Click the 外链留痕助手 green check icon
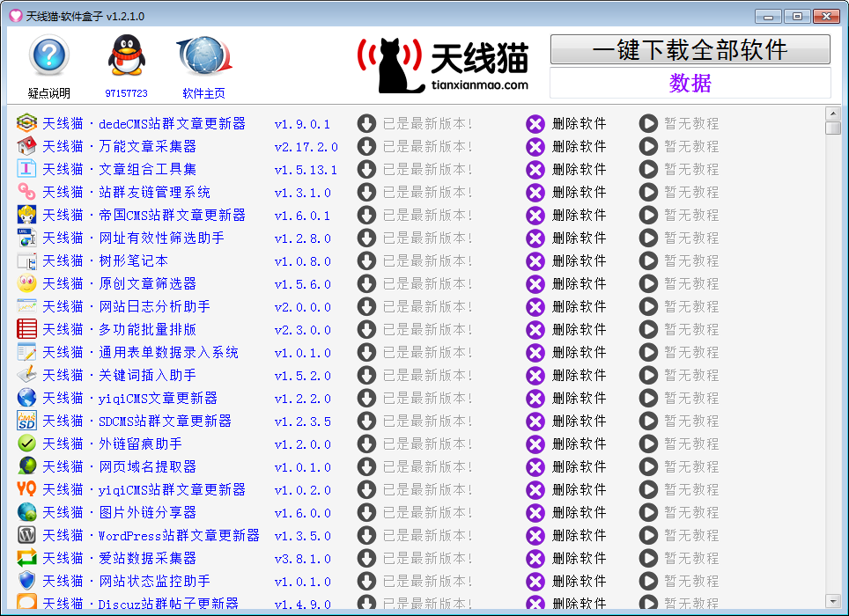849x616 pixels. tap(26, 444)
